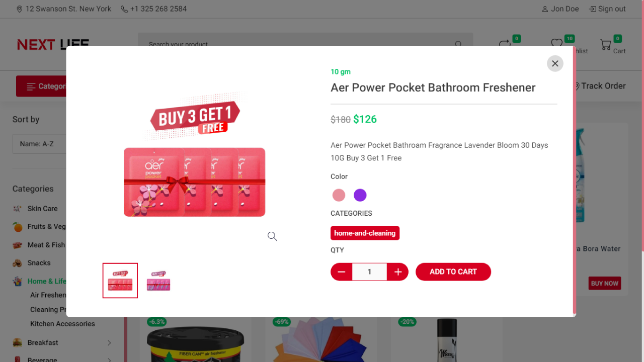Image resolution: width=644 pixels, height=362 pixels.
Task: Close the product quick view modal
Action: 555,63
